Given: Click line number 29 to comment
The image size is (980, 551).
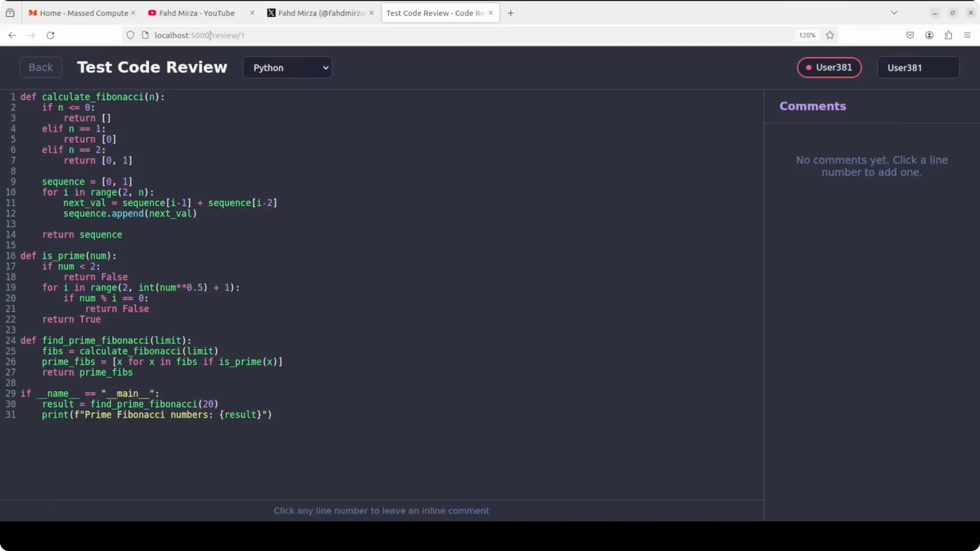Looking at the screenshot, I should pyautogui.click(x=11, y=394).
